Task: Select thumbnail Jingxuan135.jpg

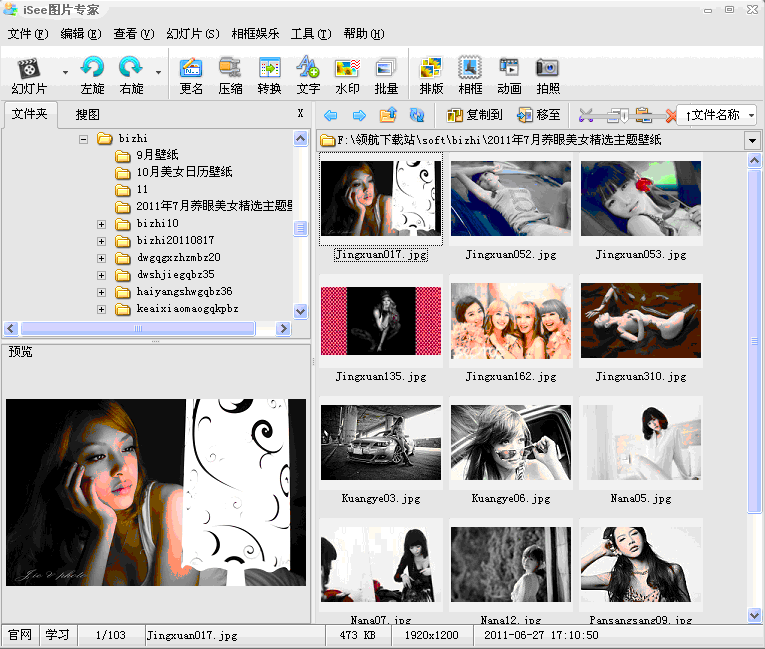Action: click(x=381, y=328)
